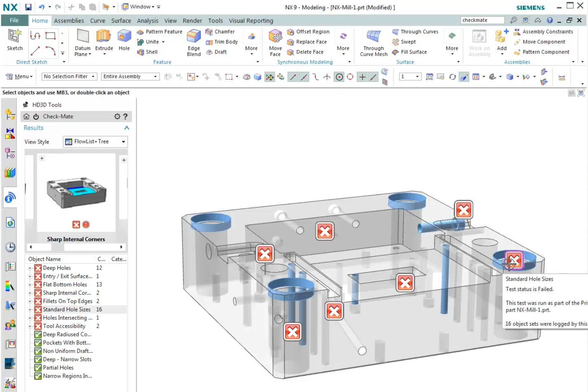Open the History clock sidebar tab
The width and height of the screenshot is (588, 392).
[10, 247]
